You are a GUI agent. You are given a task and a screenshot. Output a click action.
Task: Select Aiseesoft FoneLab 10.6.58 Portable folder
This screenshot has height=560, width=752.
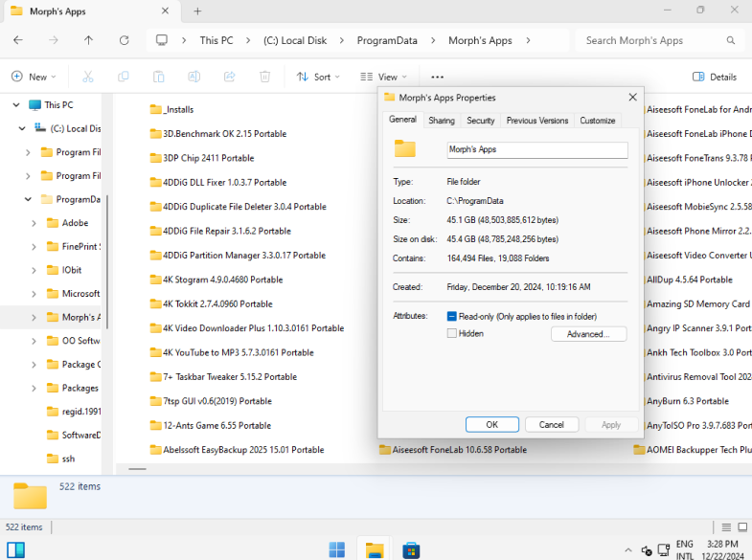click(453, 450)
